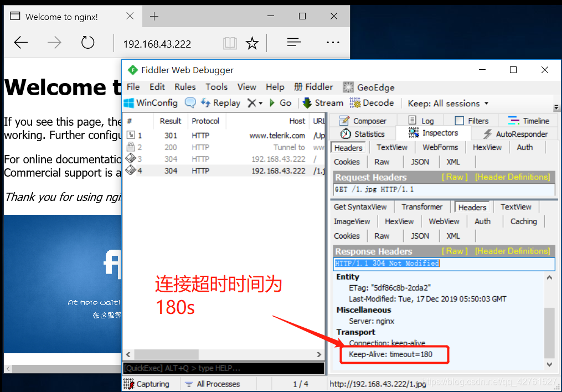
Task: Open the Help menu
Action: [x=275, y=87]
